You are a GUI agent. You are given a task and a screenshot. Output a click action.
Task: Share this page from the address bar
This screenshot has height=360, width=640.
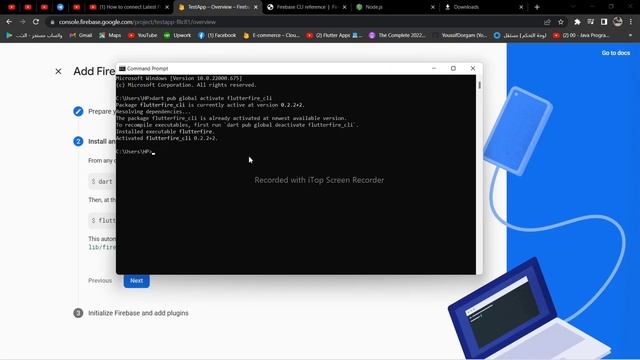(x=547, y=22)
